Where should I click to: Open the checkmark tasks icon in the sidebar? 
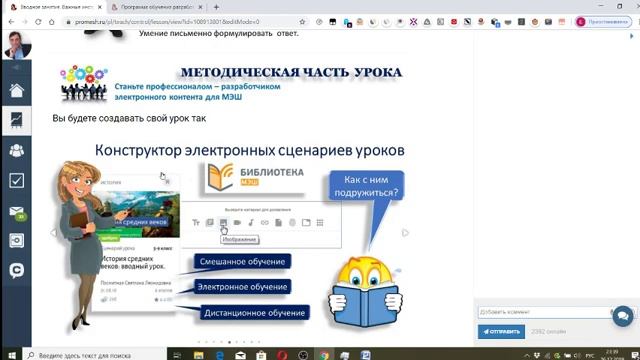(x=17, y=180)
